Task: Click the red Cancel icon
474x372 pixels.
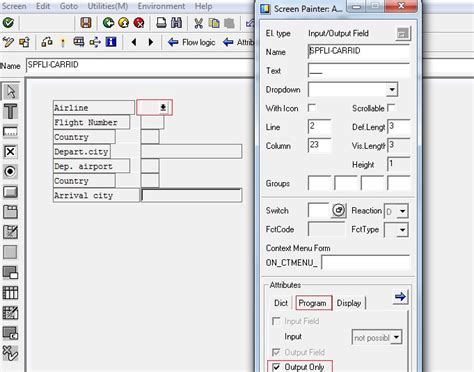Action: (139, 23)
